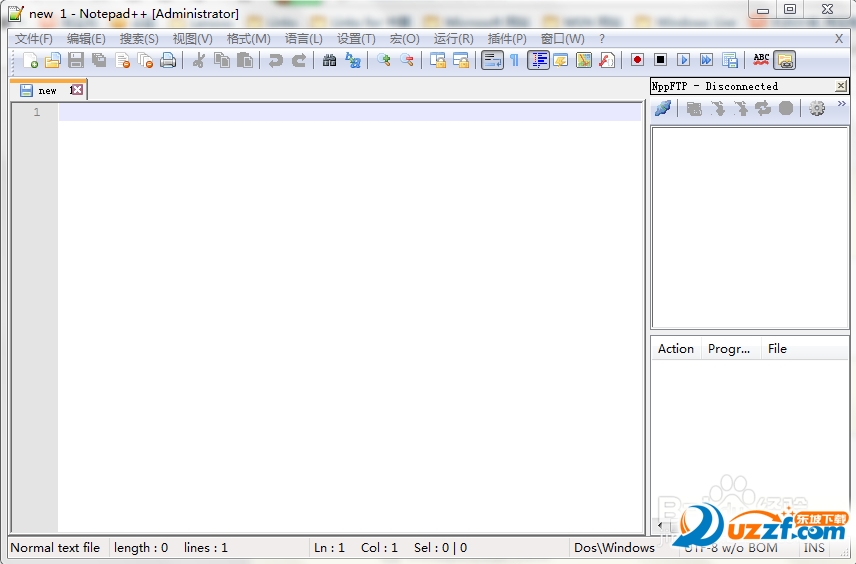Click the INS status bar indicator
Viewport: 856px width, 564px height.
click(814, 548)
